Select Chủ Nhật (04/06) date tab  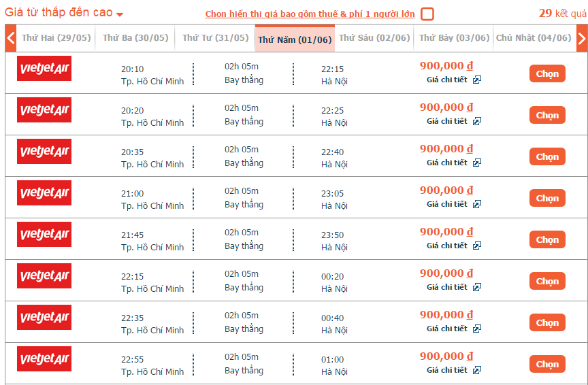click(x=534, y=38)
